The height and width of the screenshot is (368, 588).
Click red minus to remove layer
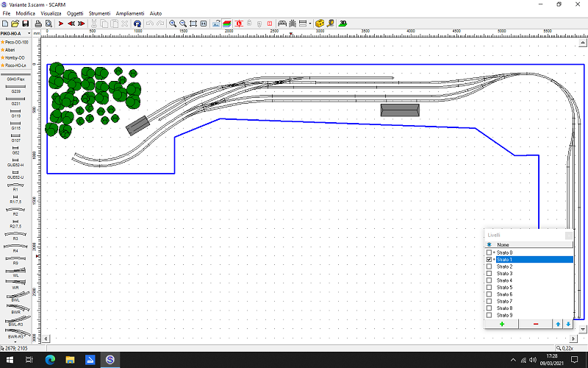point(535,324)
